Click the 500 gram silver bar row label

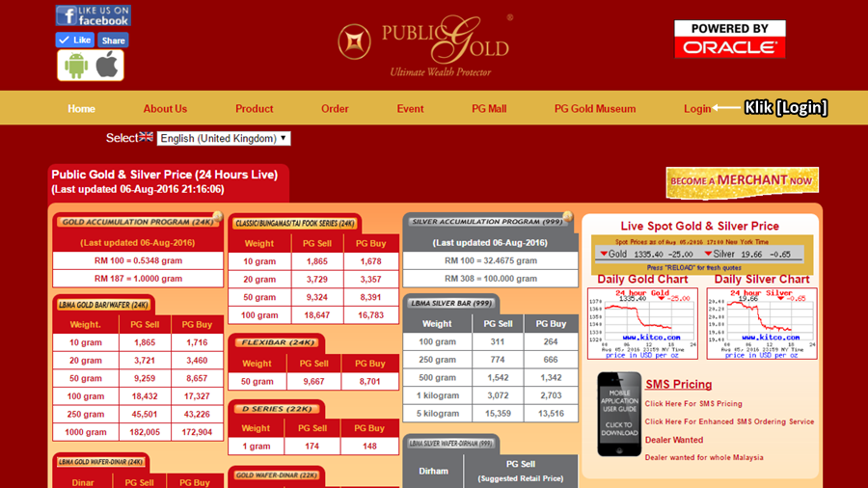(437, 377)
